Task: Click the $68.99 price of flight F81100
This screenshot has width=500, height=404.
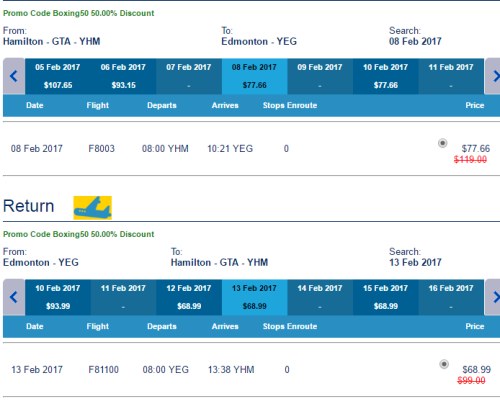Action: (477, 370)
